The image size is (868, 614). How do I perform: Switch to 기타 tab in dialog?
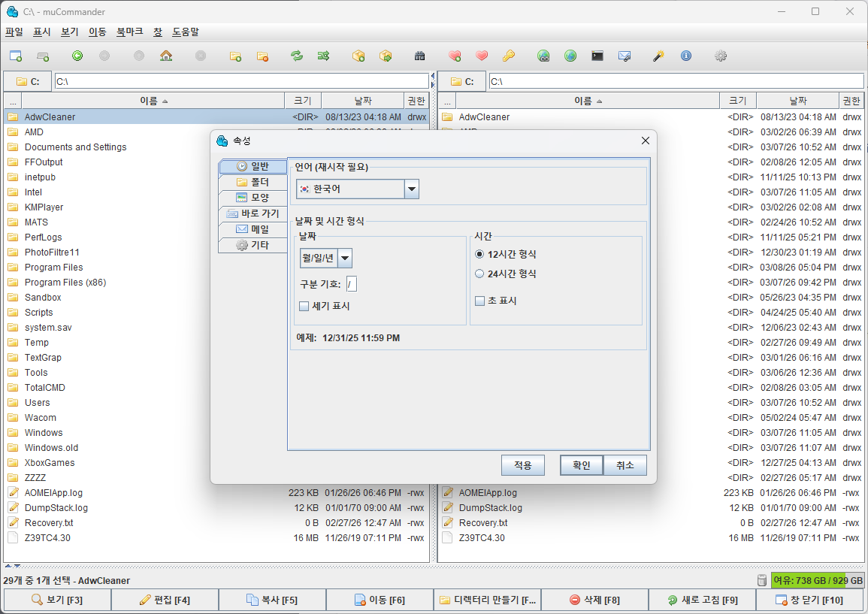(253, 245)
